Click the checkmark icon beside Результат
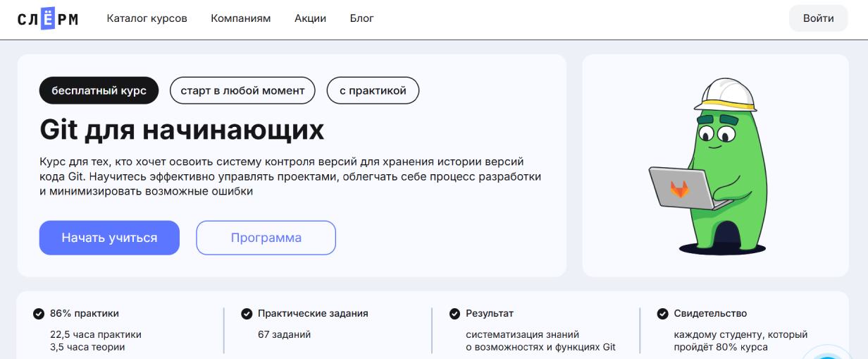868x359 pixels. pyautogui.click(x=454, y=314)
